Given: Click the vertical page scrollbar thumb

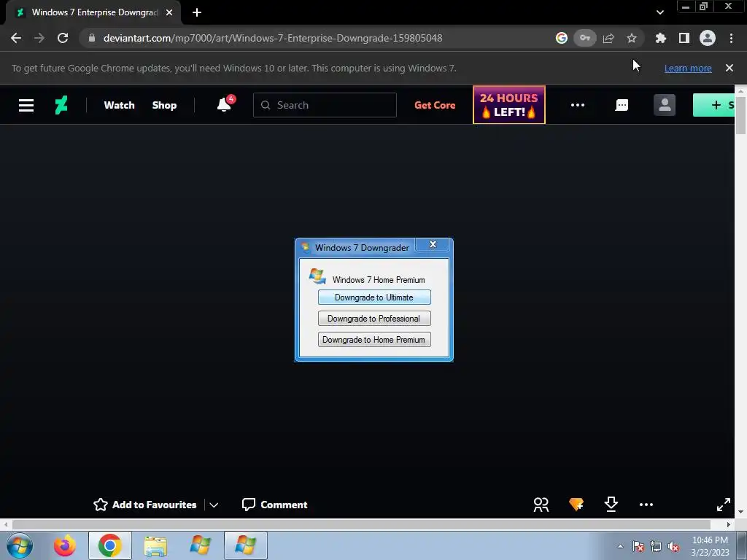Looking at the screenshot, I should 741,114.
